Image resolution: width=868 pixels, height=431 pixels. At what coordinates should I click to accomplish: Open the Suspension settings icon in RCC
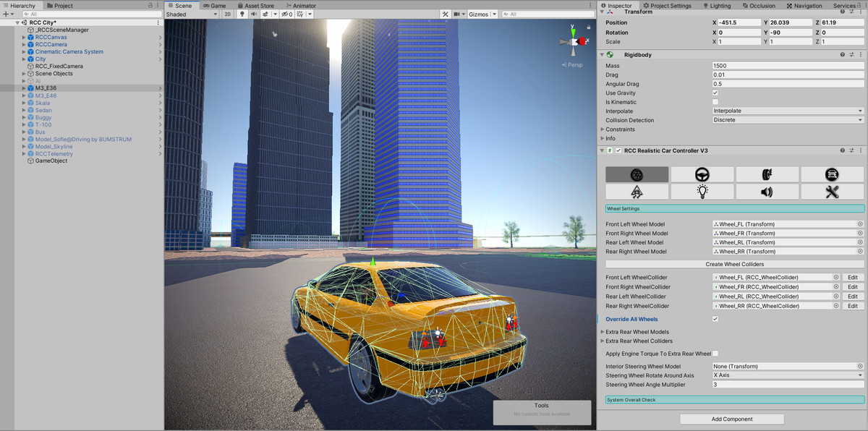637,191
